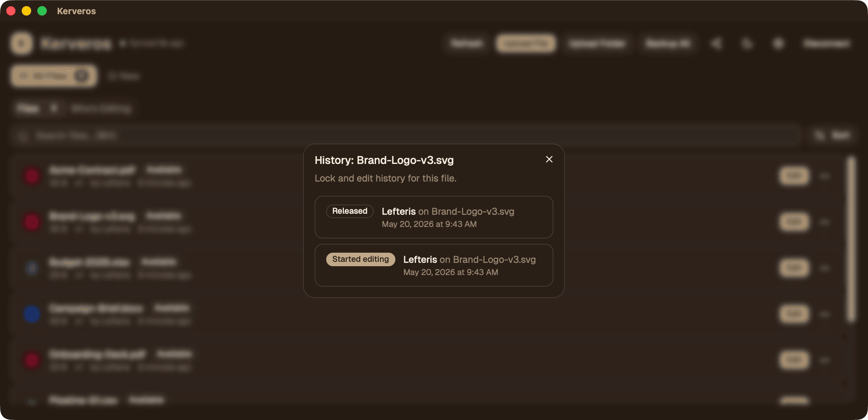
Task: Click the "Kerveros" window title
Action: point(76,11)
